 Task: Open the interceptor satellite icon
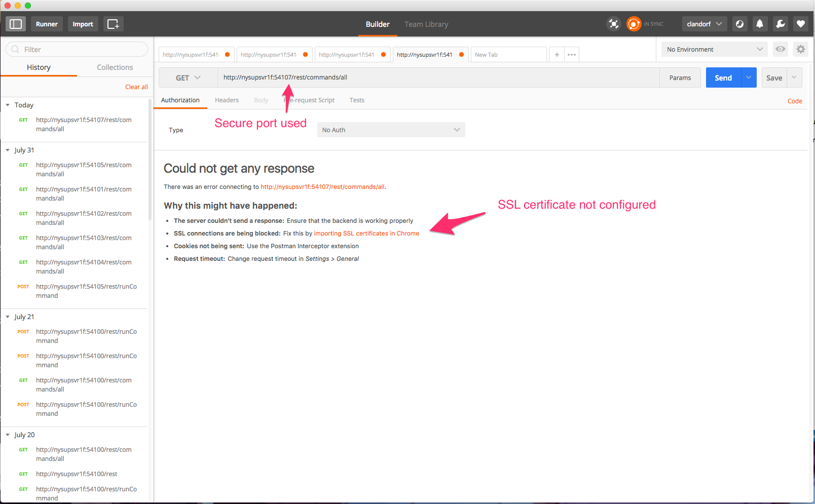coord(613,24)
